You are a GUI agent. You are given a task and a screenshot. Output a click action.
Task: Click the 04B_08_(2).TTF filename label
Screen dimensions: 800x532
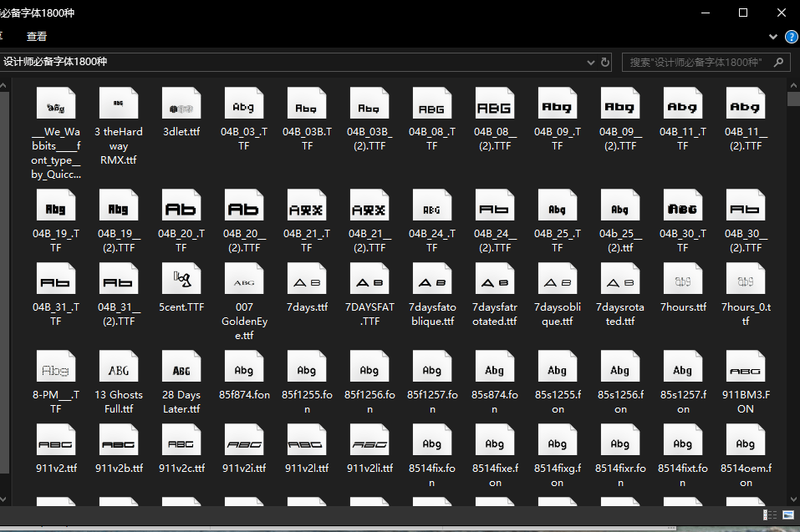pyautogui.click(x=495, y=139)
